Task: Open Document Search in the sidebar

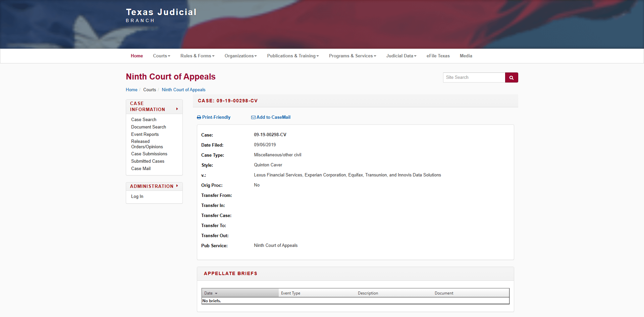Action: 149,127
